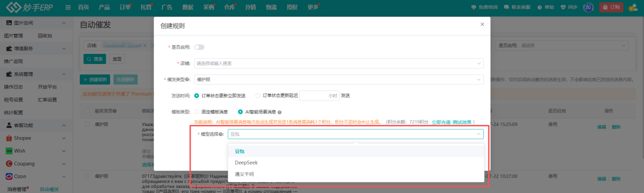Image resolution: width=644 pixels, height=193 pixels.
Task: Collapse the Ozon sidebar group
Action: click(63, 176)
